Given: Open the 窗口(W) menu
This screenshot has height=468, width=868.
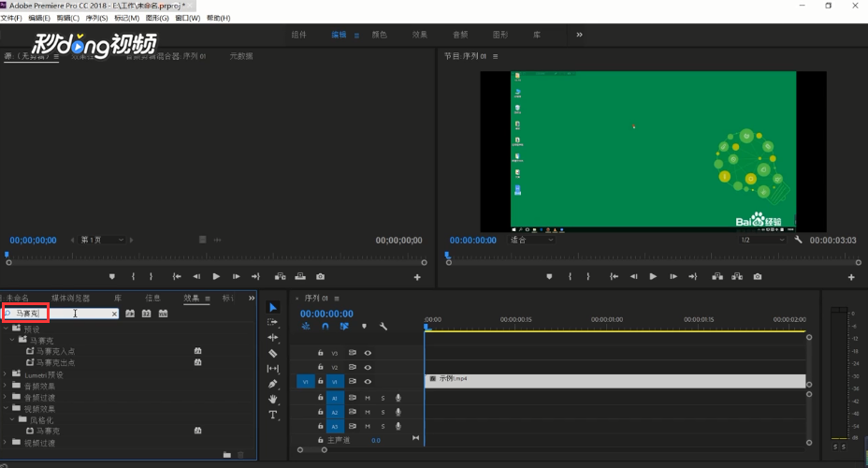Looking at the screenshot, I should coord(188,19).
